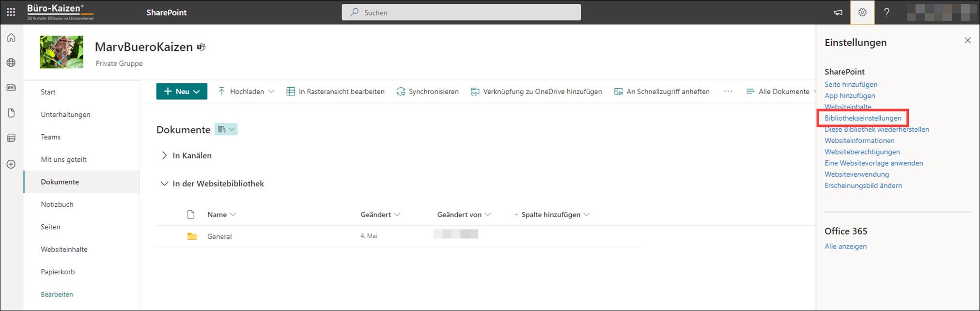980x311 pixels.
Task: Click the Teams icon next to MarvBueroKaizen
Action: pos(202,47)
